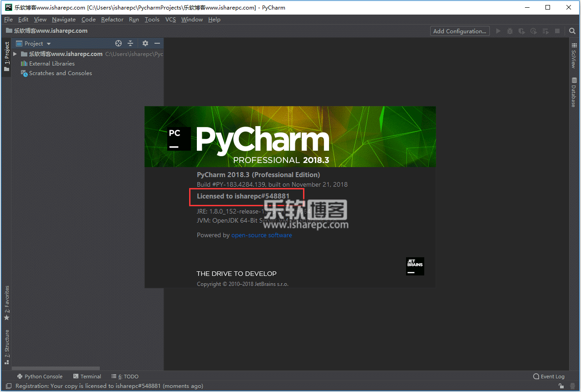
Task: Open the Tools menu
Action: 152,20
